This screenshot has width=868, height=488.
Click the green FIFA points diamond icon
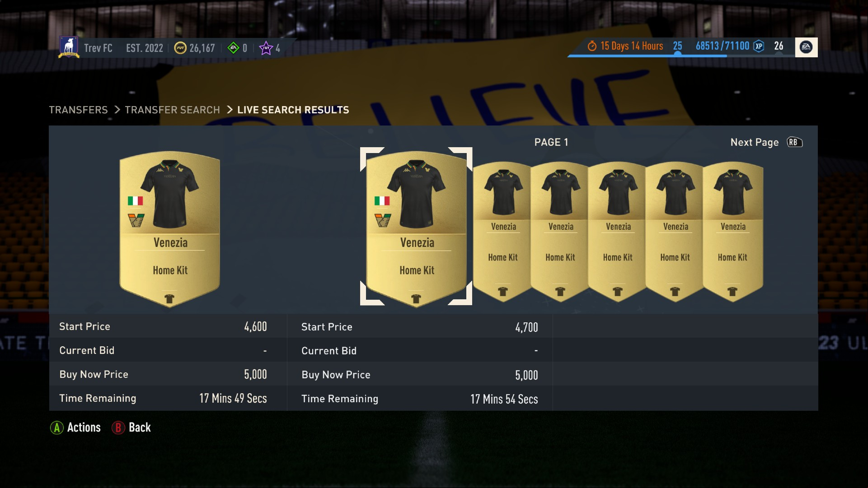233,48
